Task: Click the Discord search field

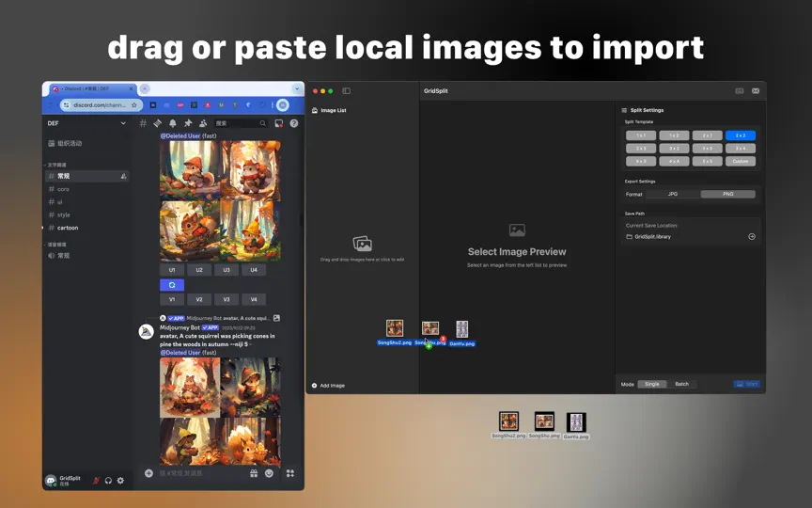Action: (241, 123)
